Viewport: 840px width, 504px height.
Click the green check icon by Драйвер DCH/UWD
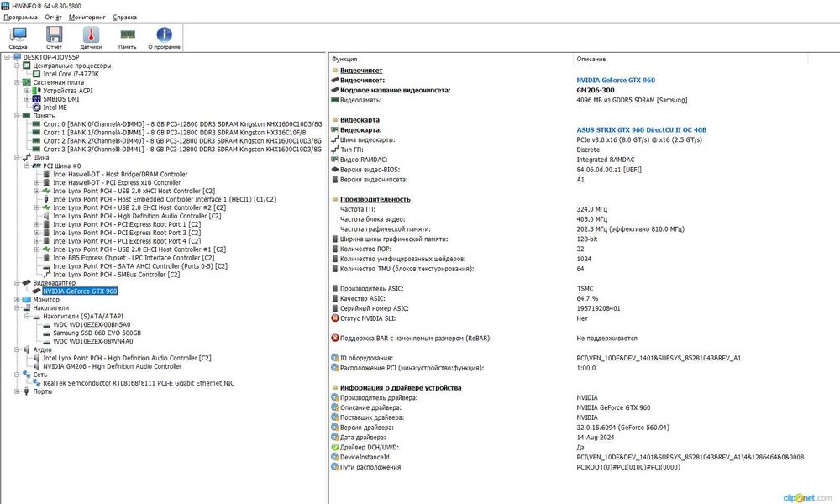335,447
